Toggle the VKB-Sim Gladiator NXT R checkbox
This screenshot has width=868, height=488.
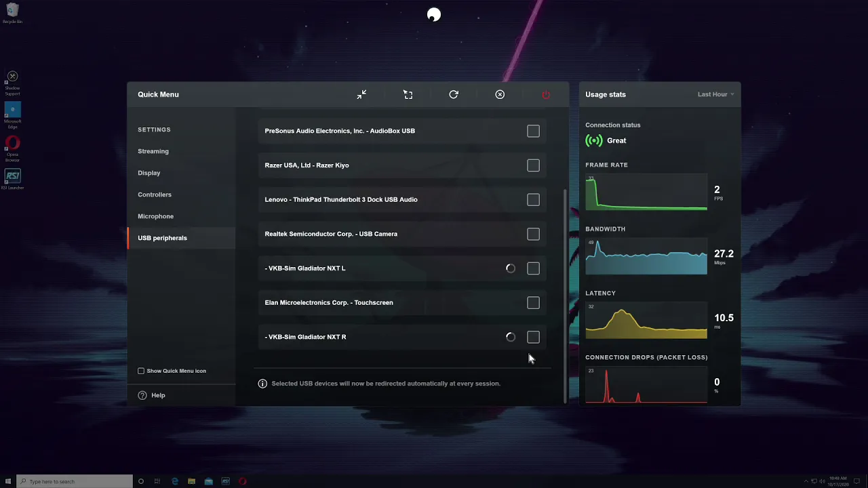(x=533, y=337)
